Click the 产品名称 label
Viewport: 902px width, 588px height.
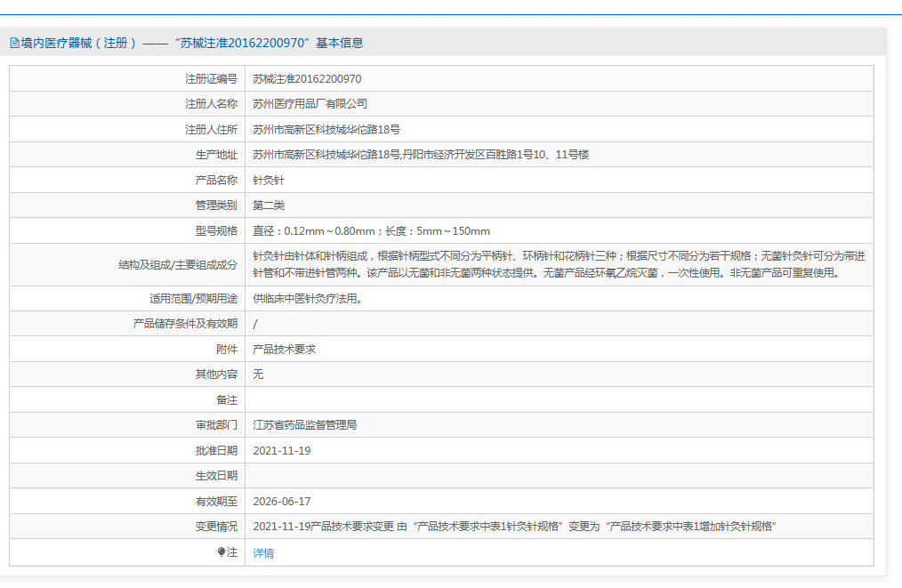point(216,180)
